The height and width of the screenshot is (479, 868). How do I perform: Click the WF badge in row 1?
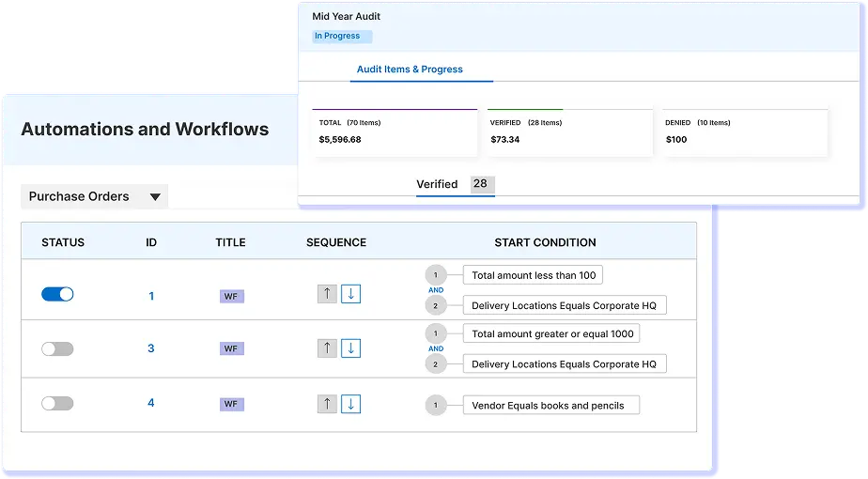pyautogui.click(x=231, y=296)
